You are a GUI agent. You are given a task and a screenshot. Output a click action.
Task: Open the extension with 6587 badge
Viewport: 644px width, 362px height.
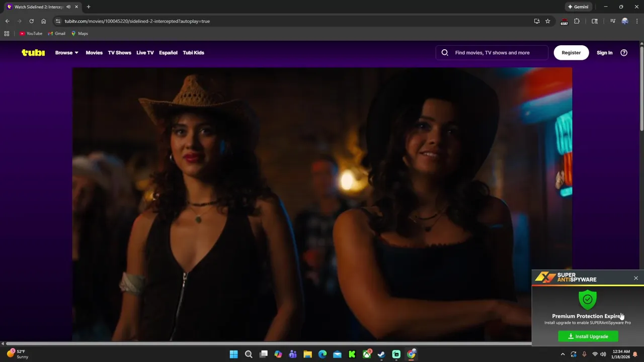click(564, 21)
